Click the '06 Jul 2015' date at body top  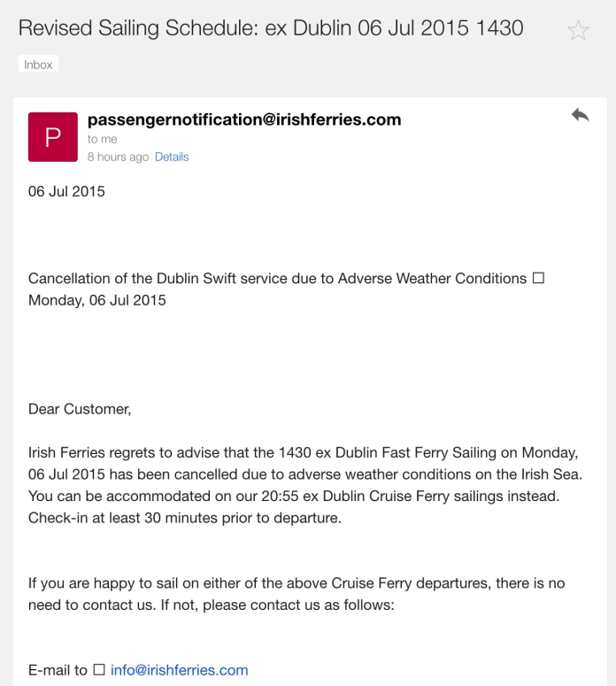(66, 191)
